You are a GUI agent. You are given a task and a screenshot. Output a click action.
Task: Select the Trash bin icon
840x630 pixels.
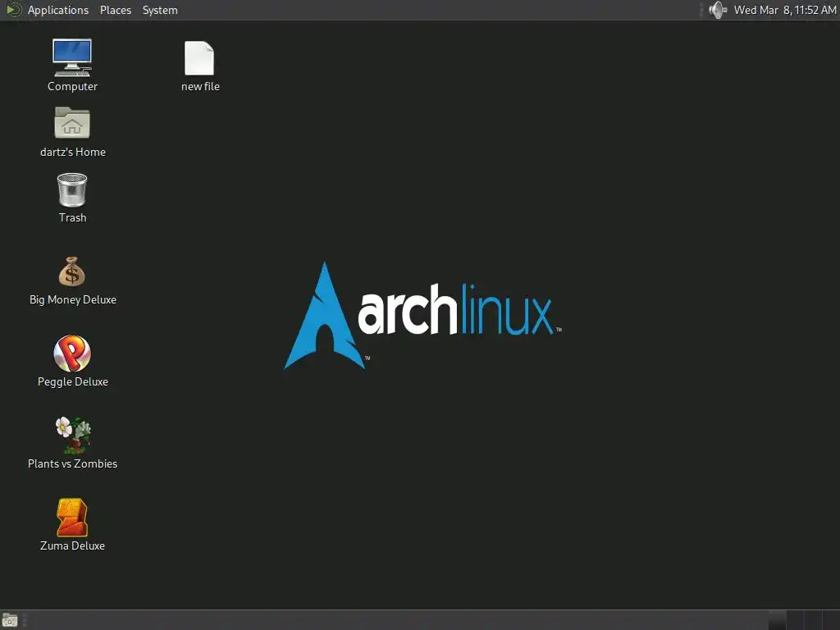coord(72,189)
